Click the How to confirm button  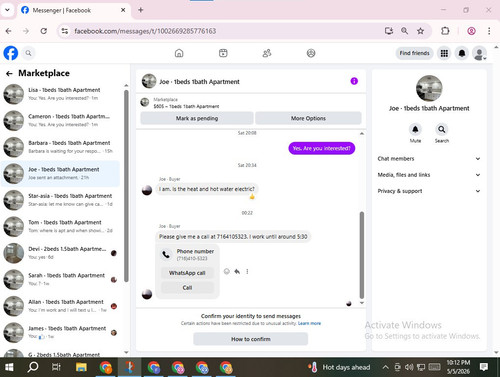coord(251,339)
